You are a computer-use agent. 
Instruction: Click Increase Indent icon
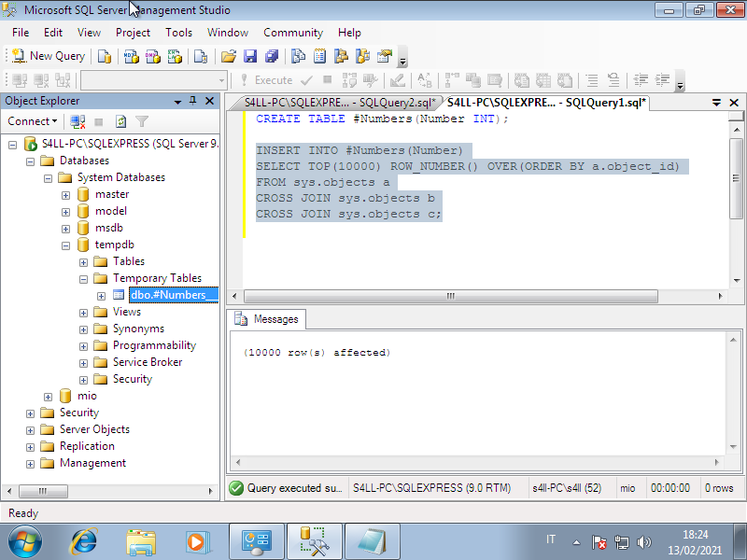click(663, 80)
